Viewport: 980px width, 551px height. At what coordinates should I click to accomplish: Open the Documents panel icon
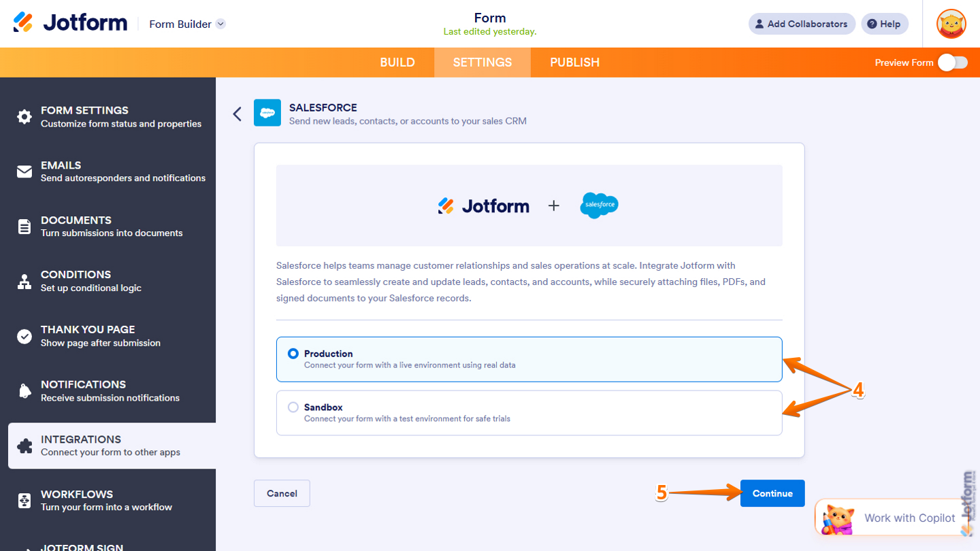24,226
